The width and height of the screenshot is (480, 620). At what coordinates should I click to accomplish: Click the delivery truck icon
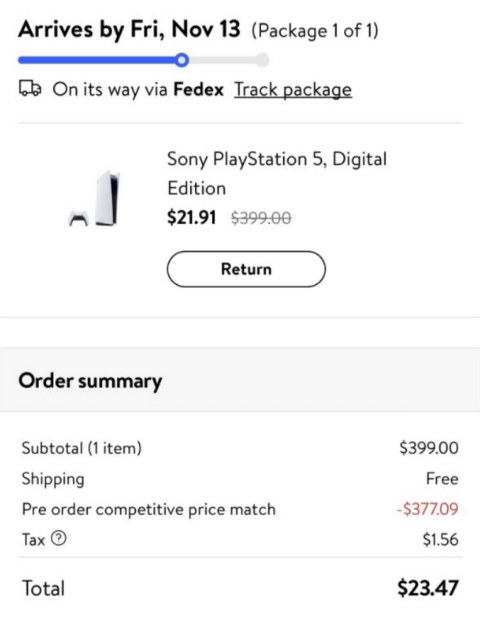(30, 88)
